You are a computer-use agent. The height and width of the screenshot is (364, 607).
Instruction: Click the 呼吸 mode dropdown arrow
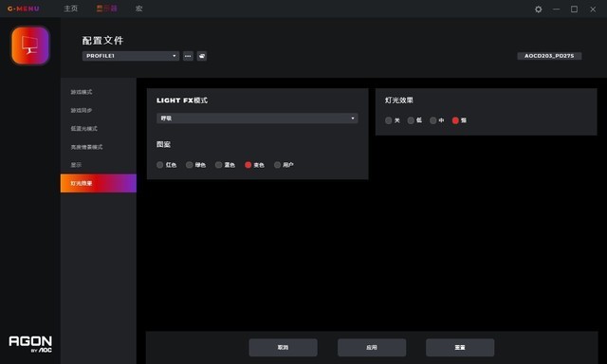353,118
